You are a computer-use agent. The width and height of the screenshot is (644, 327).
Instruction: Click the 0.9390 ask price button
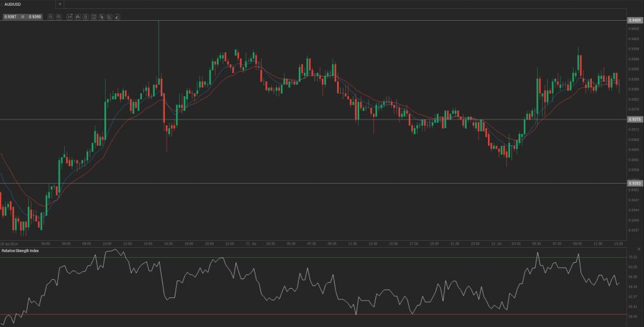pyautogui.click(x=35, y=16)
